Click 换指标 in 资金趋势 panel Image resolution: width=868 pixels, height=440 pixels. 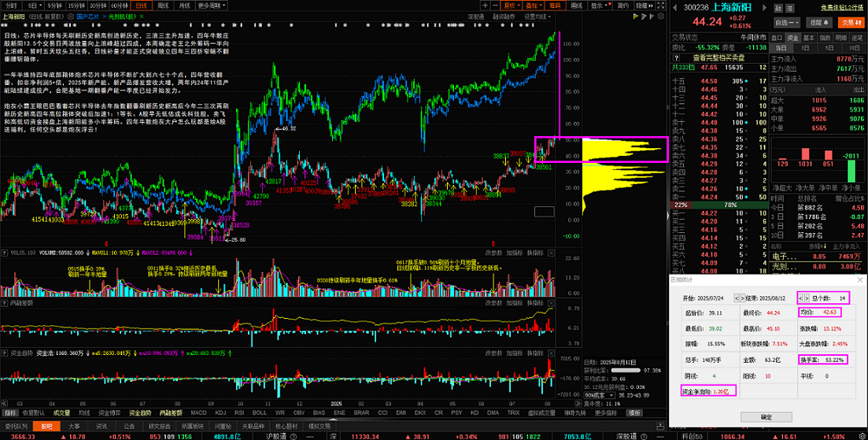tap(535, 353)
